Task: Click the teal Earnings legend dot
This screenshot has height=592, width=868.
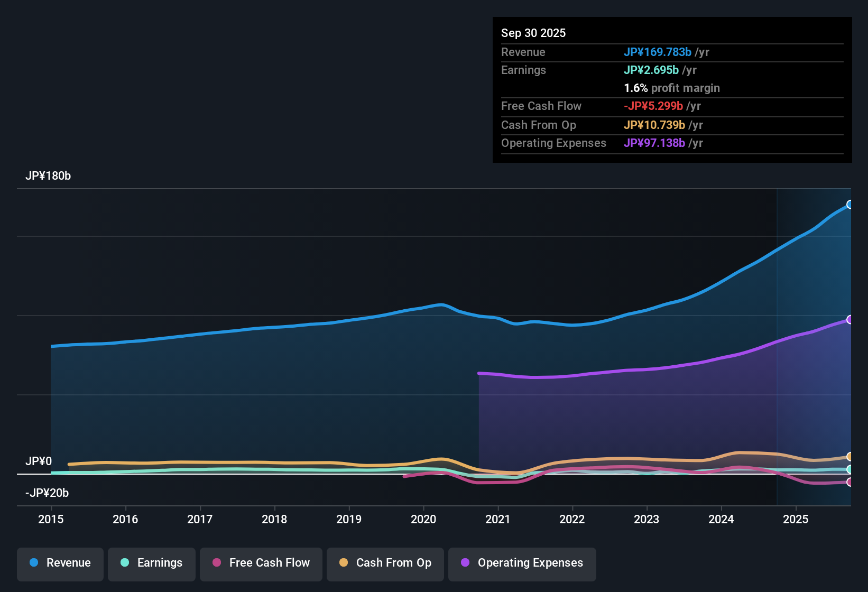Action: [125, 563]
